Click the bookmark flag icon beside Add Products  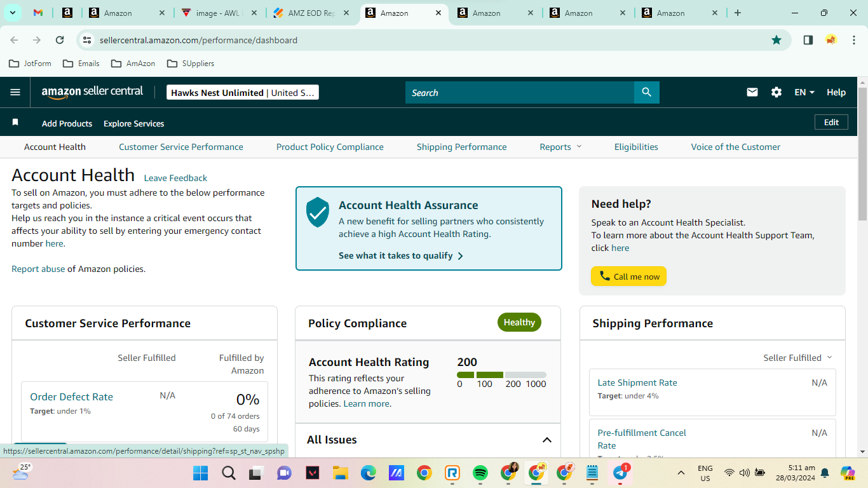[x=16, y=122]
